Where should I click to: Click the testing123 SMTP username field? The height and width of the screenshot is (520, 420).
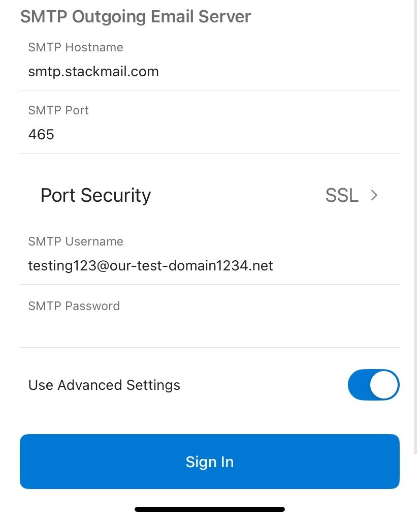coord(151,265)
